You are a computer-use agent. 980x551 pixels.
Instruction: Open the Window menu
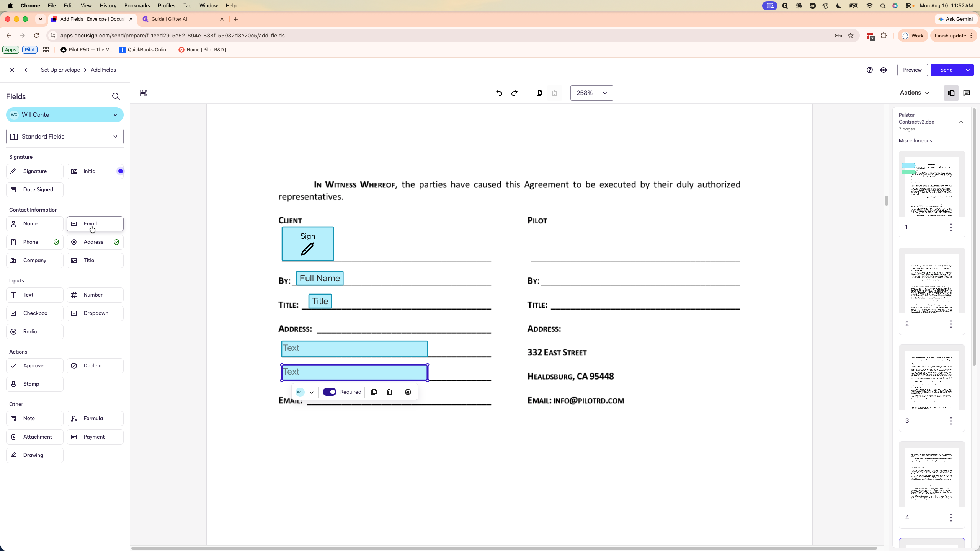[209, 6]
